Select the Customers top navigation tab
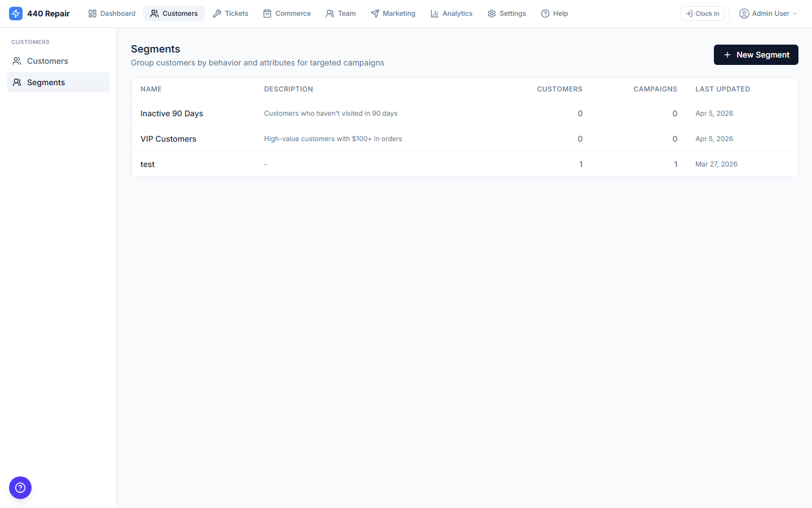The image size is (812, 508). pos(174,14)
